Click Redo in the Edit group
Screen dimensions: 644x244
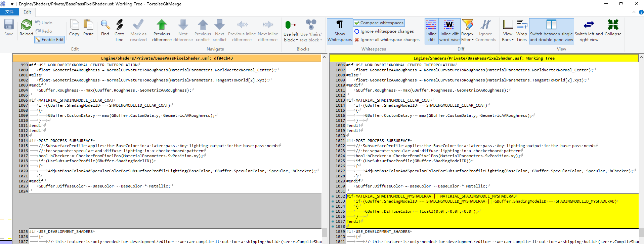coord(44,31)
